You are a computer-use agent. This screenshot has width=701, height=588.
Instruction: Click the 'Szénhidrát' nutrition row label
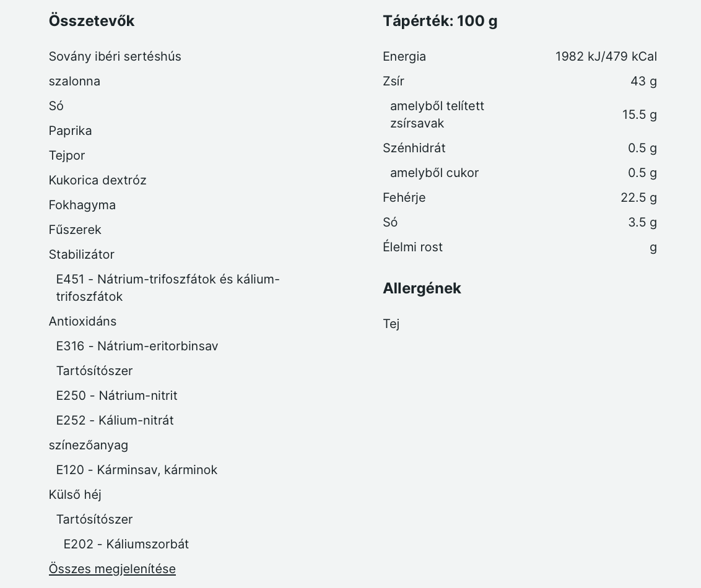414,148
